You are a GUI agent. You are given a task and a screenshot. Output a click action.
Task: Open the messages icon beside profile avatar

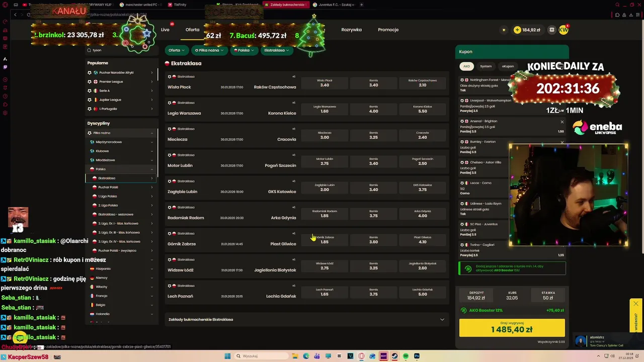[x=552, y=30]
